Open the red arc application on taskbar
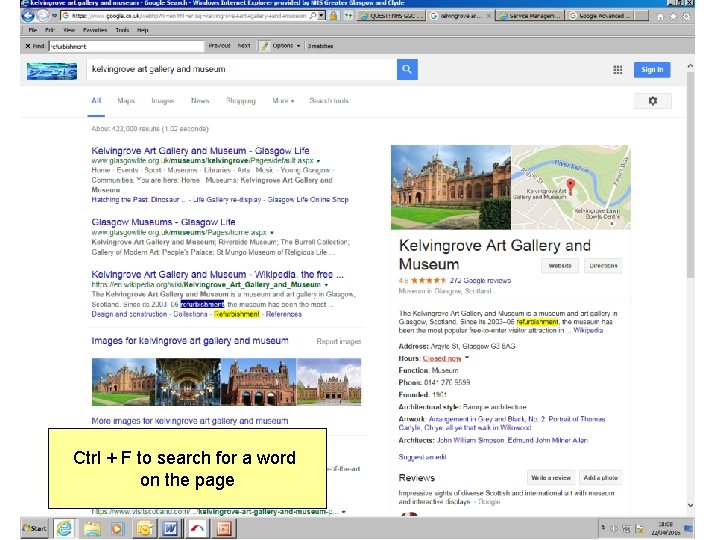This screenshot has height=540, width=720. coord(197,529)
